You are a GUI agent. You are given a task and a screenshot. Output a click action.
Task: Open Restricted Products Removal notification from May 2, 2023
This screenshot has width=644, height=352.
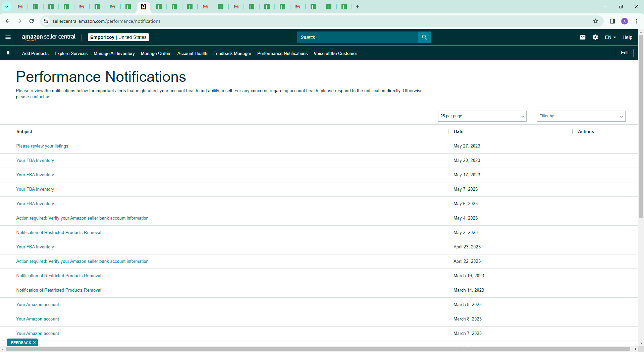pos(59,233)
